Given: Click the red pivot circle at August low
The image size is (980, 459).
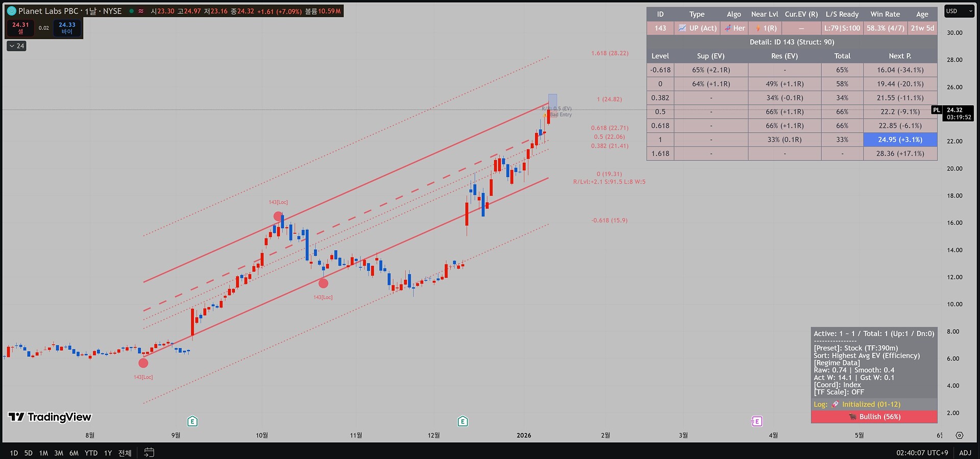Looking at the screenshot, I should tap(143, 363).
